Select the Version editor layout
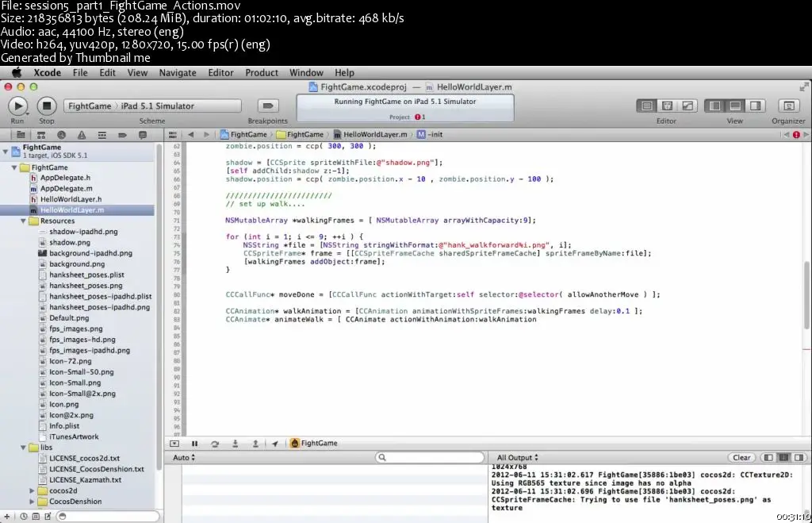Image resolution: width=812 pixels, height=523 pixels. (688, 106)
